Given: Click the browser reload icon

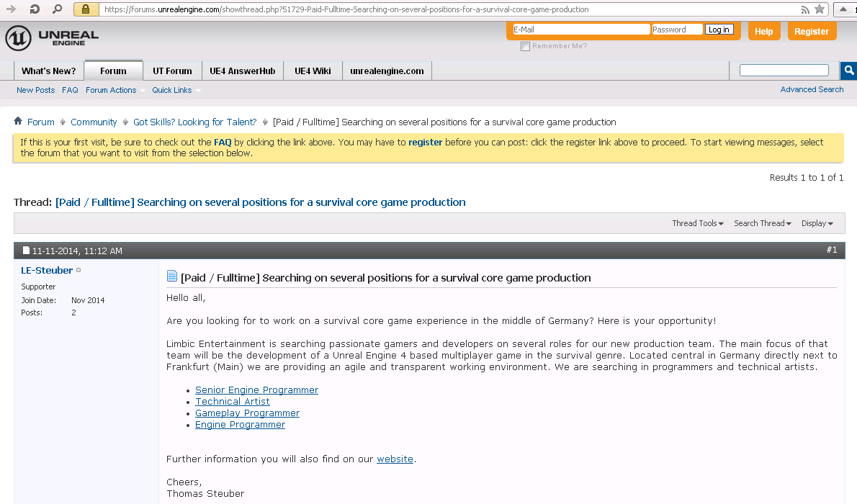Looking at the screenshot, I should 35,9.
